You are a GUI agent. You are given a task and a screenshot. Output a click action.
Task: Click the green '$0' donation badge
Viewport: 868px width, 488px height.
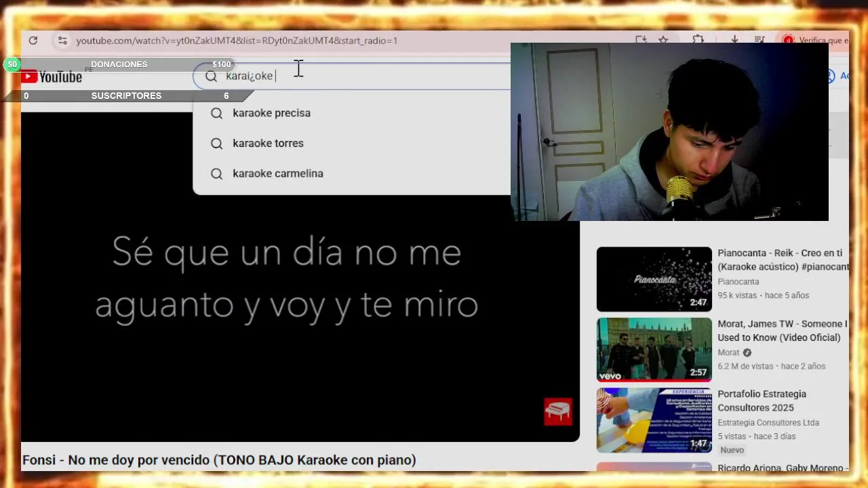[12, 64]
